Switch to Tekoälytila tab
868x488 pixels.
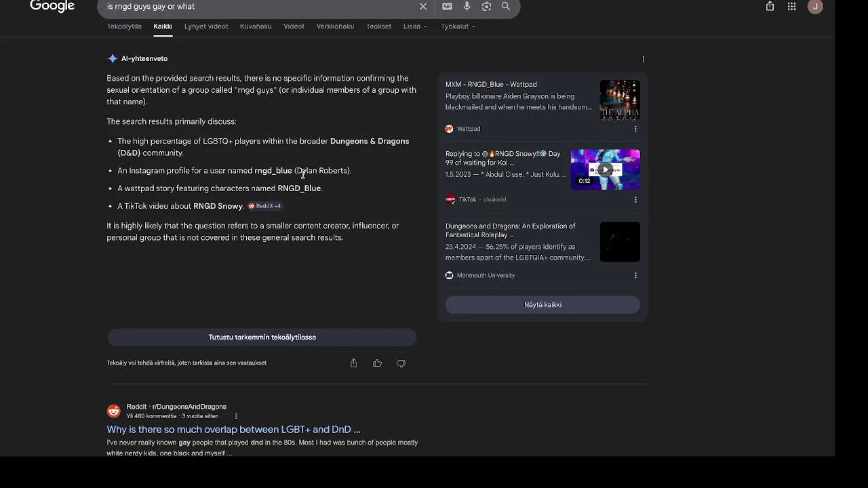tap(124, 26)
